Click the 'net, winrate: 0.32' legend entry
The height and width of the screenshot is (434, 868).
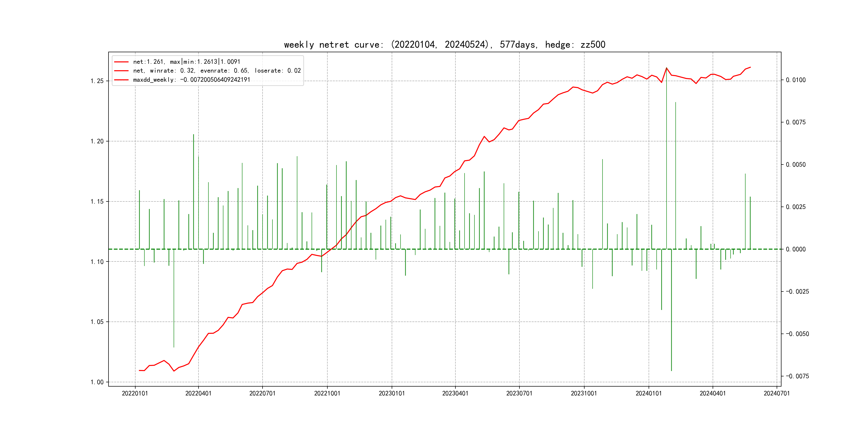[x=217, y=71]
